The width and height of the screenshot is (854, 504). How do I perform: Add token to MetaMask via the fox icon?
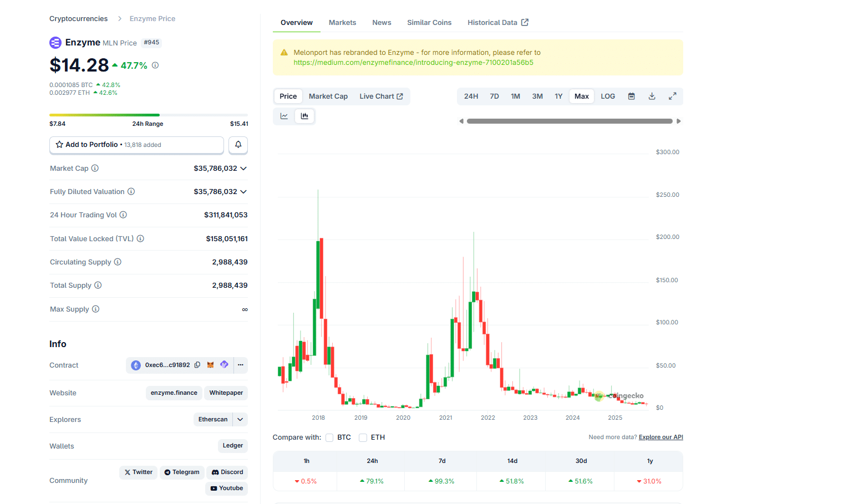pyautogui.click(x=210, y=365)
